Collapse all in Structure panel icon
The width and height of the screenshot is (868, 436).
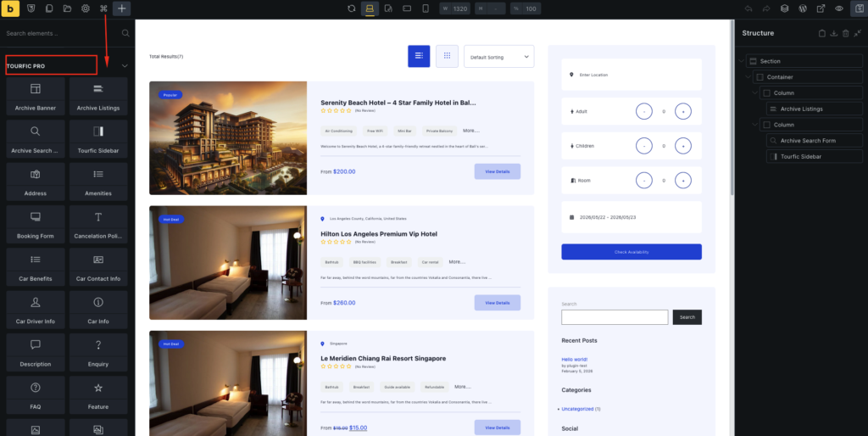point(857,33)
